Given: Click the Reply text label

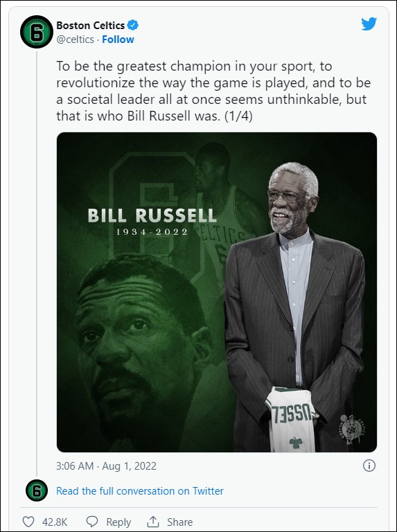Looking at the screenshot, I should [x=118, y=522].
